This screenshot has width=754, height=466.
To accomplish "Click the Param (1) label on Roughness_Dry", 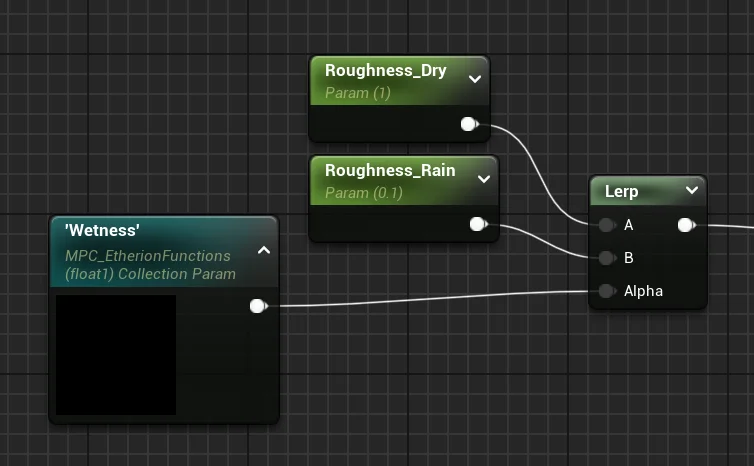I will click(357, 93).
